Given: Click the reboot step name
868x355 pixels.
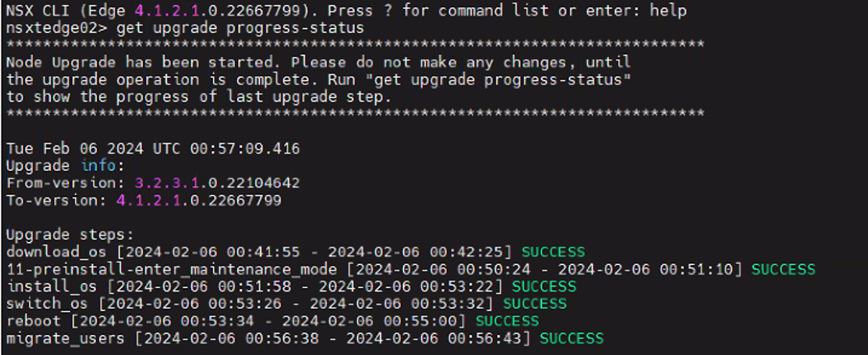Looking at the screenshot, I should pyautogui.click(x=33, y=320).
